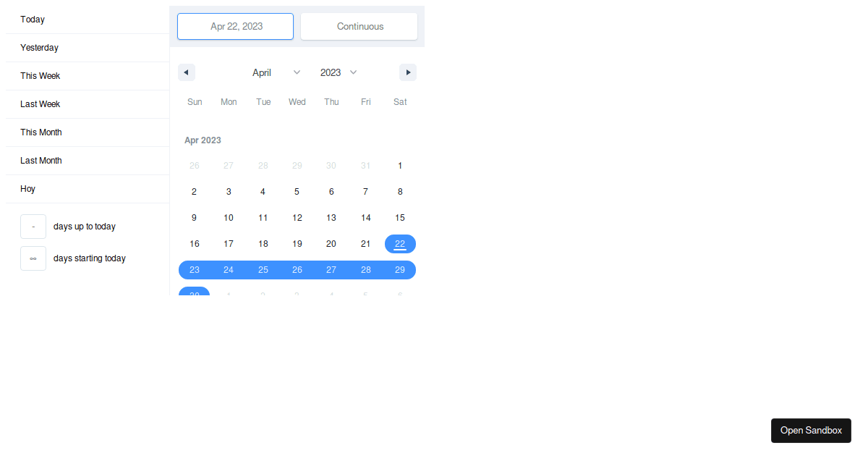This screenshot has height=456, width=868.
Task: Open the 2023 year dropdown
Action: [339, 72]
